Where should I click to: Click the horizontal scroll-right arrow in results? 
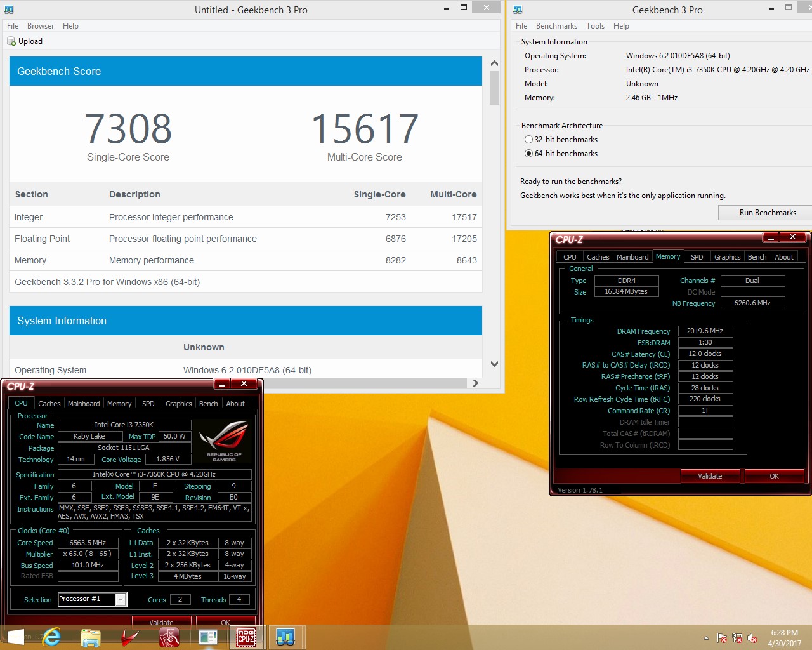coord(476,383)
